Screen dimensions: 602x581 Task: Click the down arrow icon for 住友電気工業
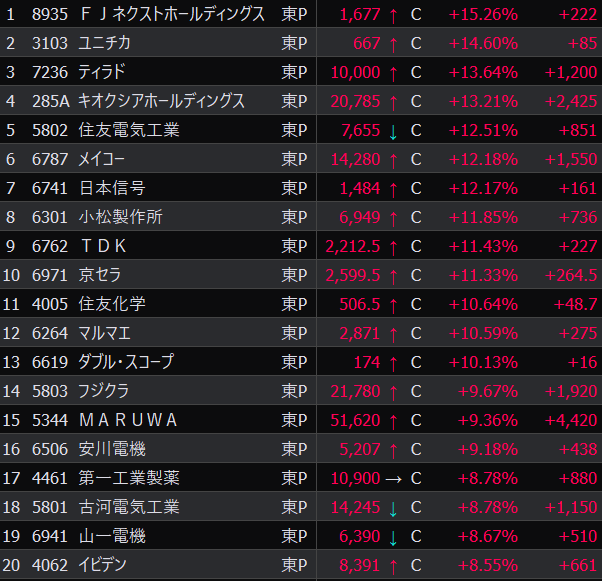coord(393,131)
